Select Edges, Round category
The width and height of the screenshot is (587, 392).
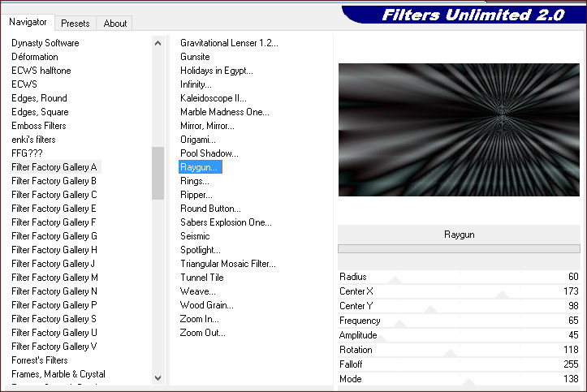(39, 98)
